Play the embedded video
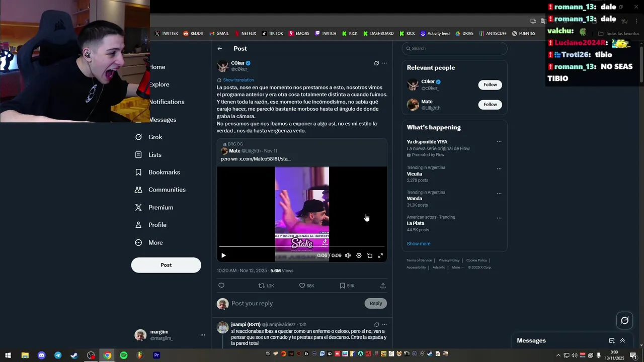644x362 pixels. [x=223, y=255]
